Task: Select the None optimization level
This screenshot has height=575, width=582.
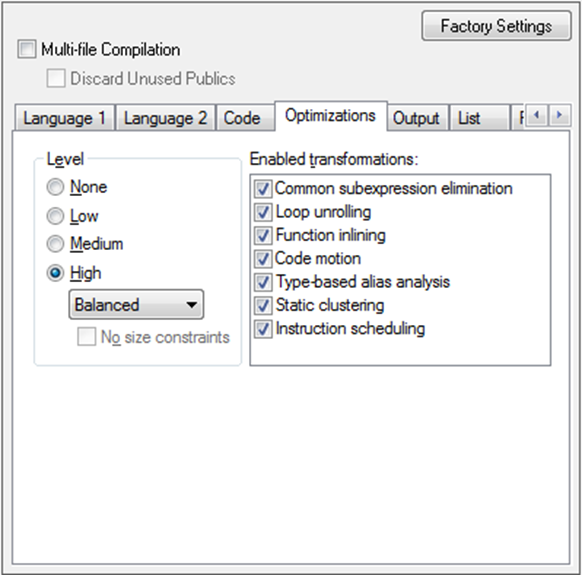Action: (55, 187)
